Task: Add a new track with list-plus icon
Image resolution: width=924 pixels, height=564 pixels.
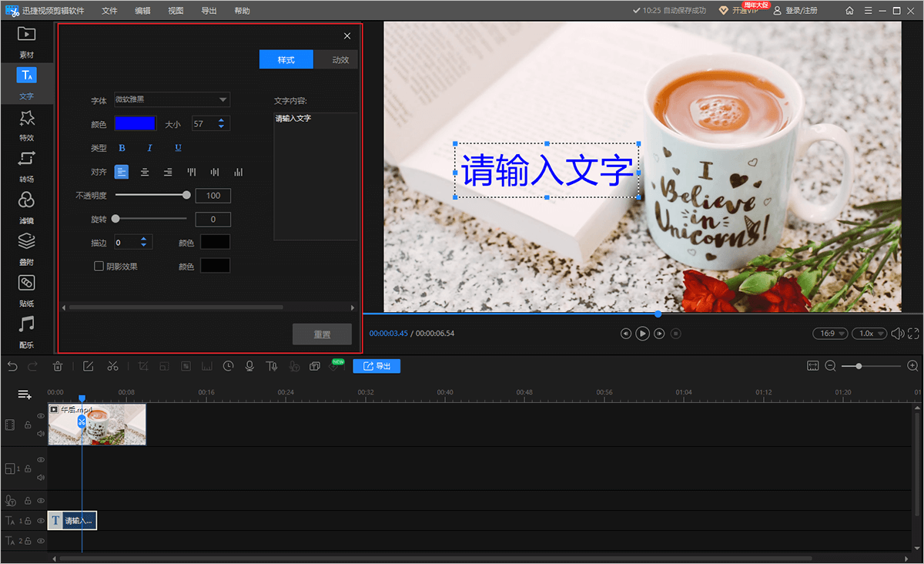Action: tap(25, 394)
